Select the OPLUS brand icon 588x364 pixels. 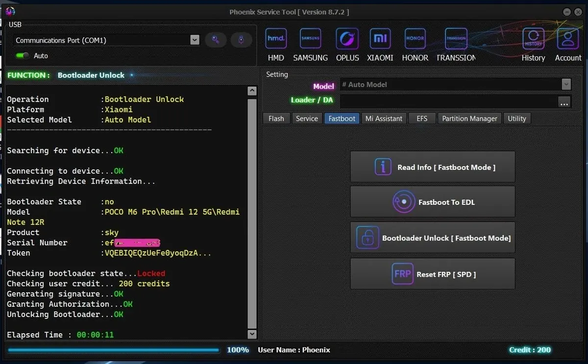click(x=347, y=39)
